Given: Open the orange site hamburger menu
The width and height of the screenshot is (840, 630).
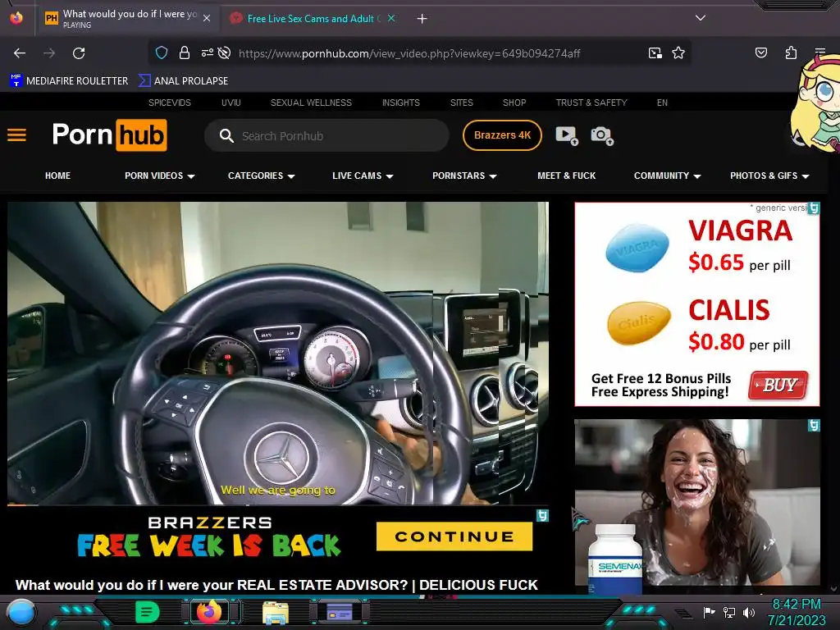Looking at the screenshot, I should coord(16,135).
